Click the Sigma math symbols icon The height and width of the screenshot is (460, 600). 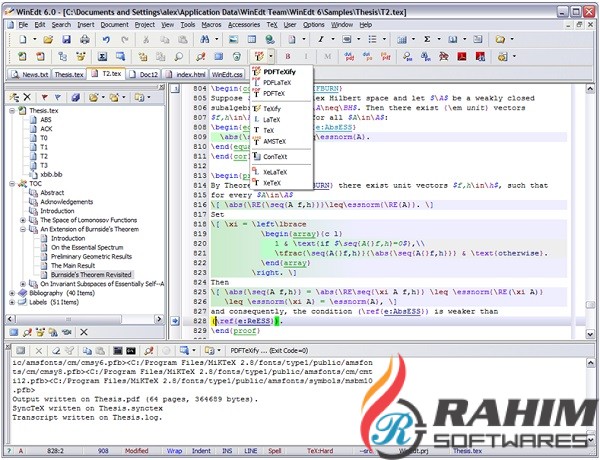427,39
